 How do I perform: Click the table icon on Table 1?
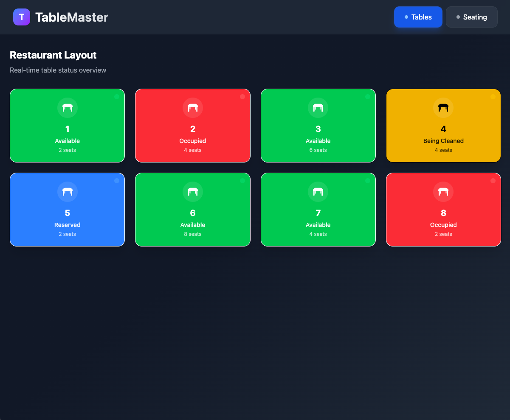67,107
